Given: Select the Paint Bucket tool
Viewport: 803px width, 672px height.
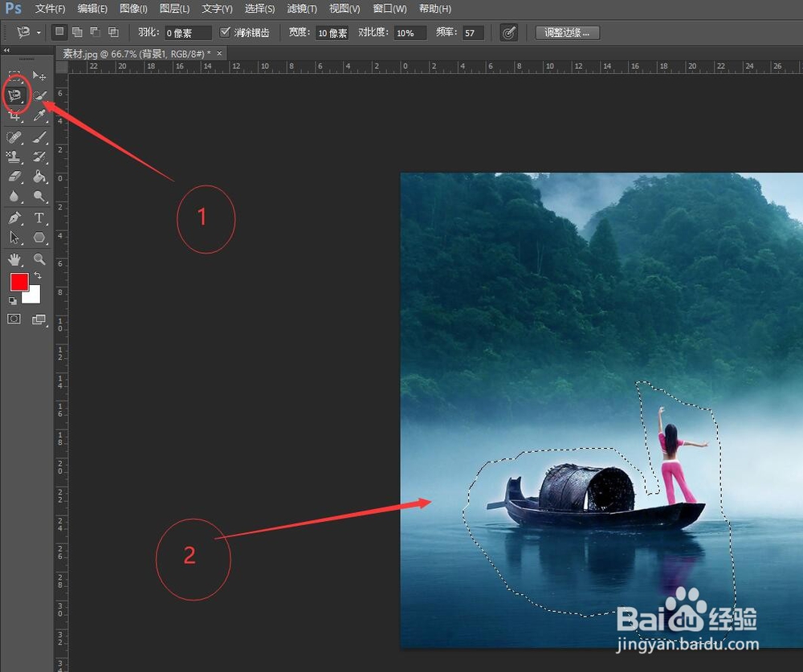Looking at the screenshot, I should pyautogui.click(x=39, y=177).
